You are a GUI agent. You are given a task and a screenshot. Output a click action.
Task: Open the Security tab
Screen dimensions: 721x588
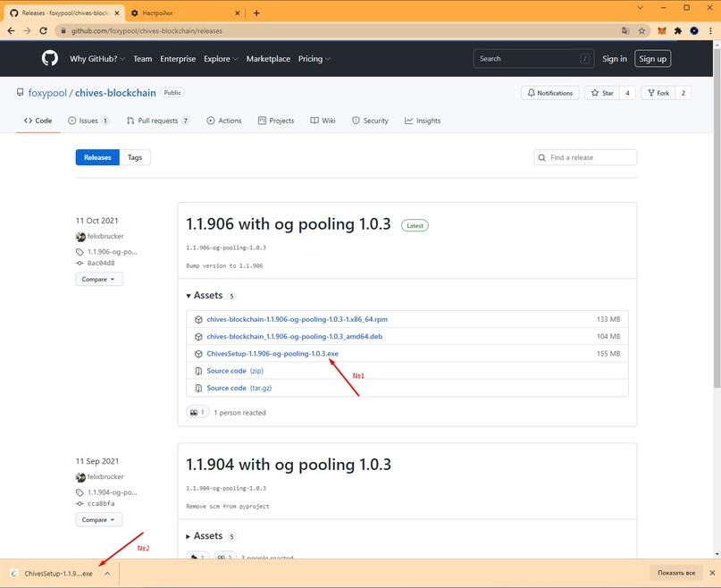click(370, 121)
